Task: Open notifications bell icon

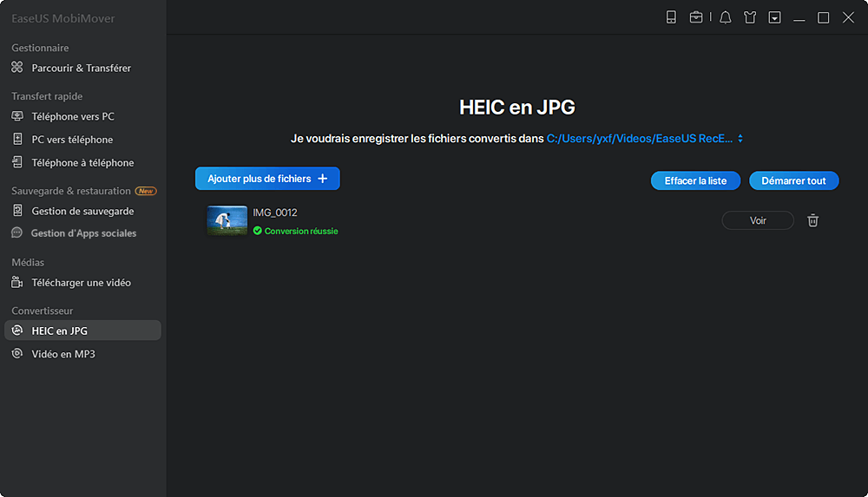Action: (725, 17)
